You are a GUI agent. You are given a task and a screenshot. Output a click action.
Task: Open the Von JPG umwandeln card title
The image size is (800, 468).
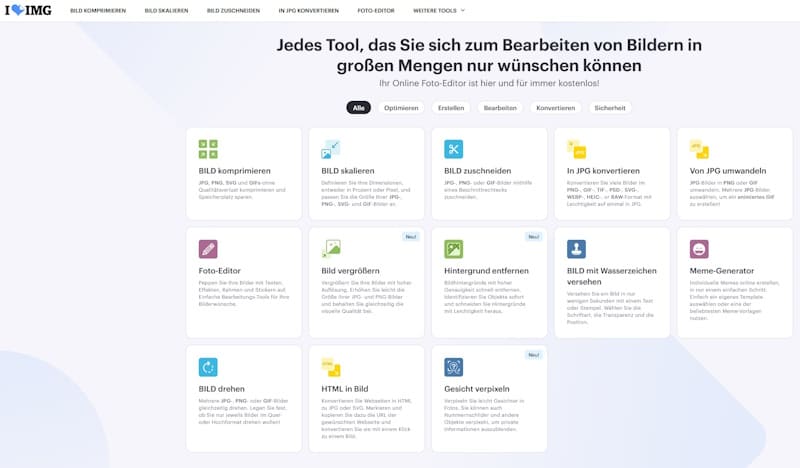[728, 171]
